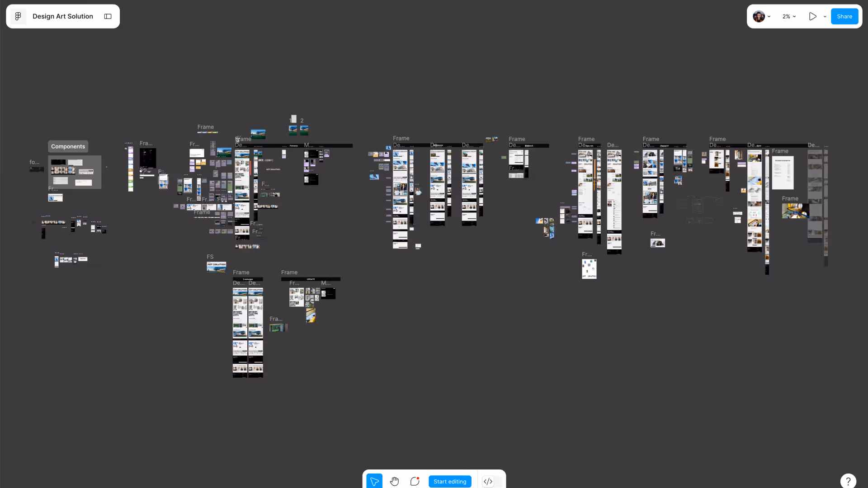This screenshot has height=488, width=868.
Task: Open the 2% zoom level dropdown
Action: [789, 16]
